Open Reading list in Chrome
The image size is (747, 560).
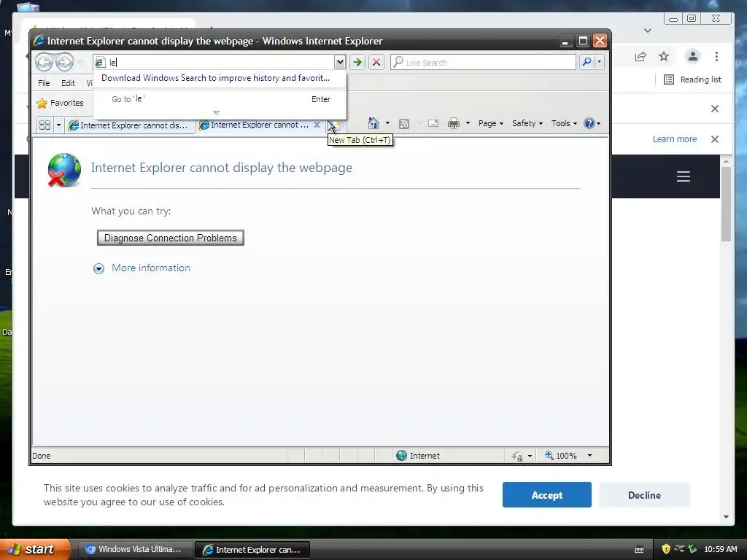click(693, 79)
